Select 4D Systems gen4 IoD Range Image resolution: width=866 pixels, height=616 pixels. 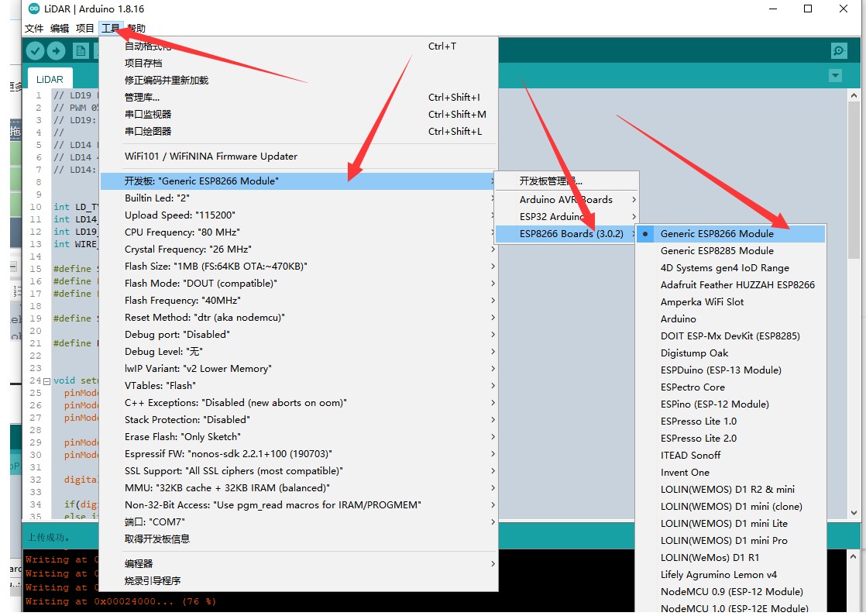[730, 269]
